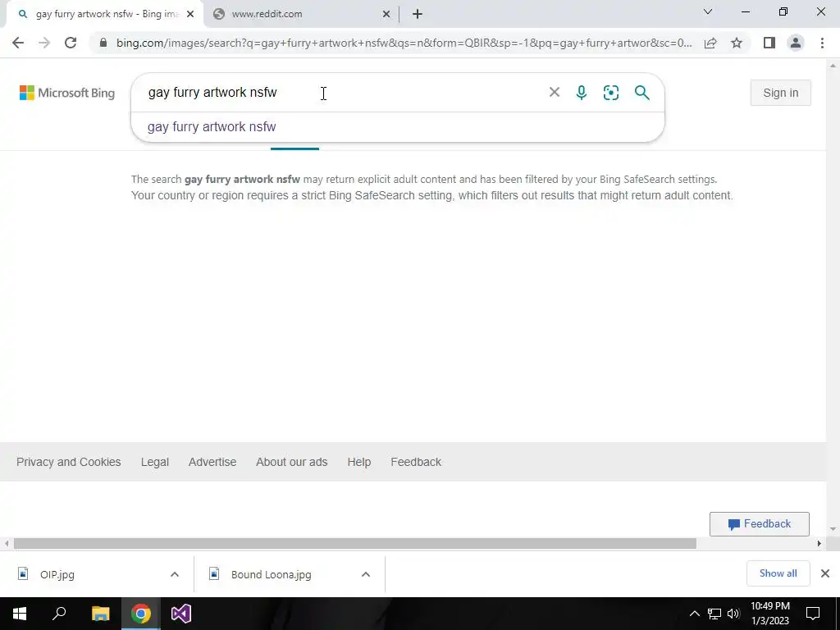
Task: Open Windows taskbar search
Action: pos(59,614)
